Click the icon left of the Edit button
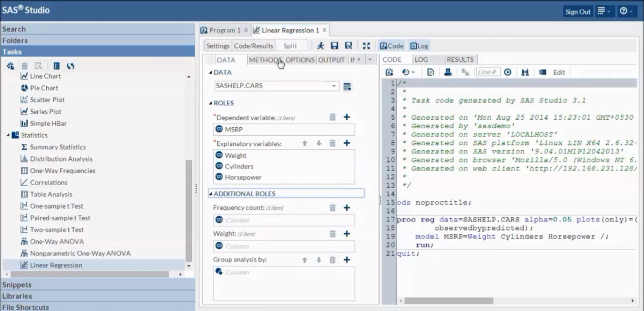This screenshot has height=311, width=644. 543,72
